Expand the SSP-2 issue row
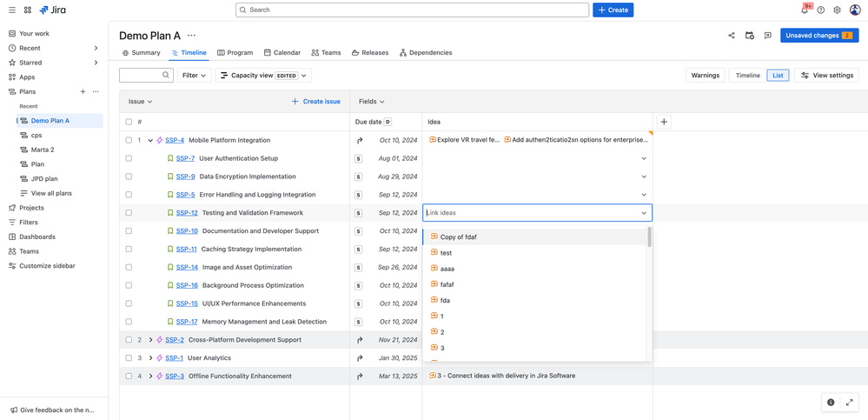This screenshot has height=420, width=868. (x=150, y=340)
